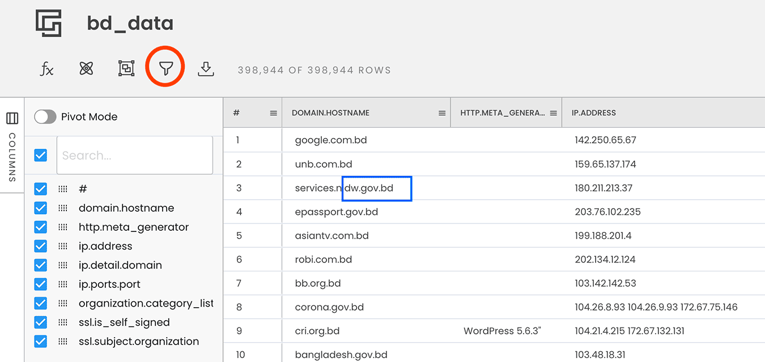Click the download data icon

coord(206,69)
